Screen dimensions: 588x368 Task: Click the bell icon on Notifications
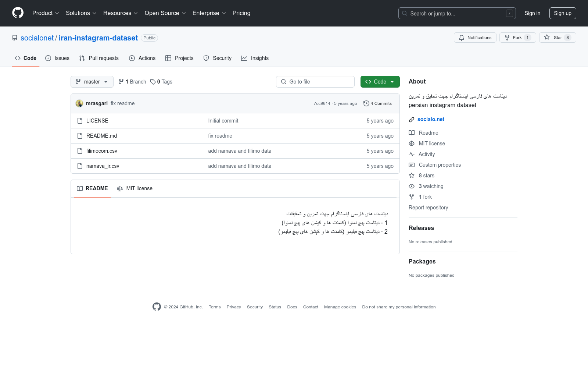(x=462, y=38)
